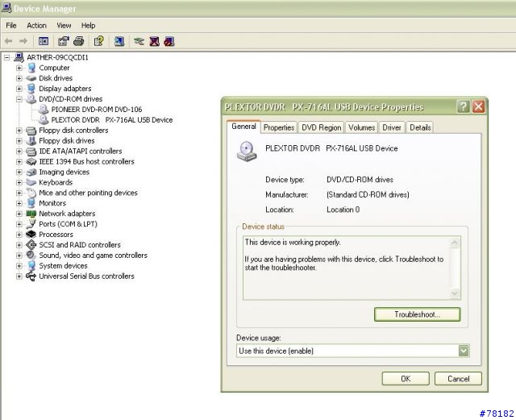Click the Print toolbar icon
Screen dimensions: 516x420
(x=78, y=41)
